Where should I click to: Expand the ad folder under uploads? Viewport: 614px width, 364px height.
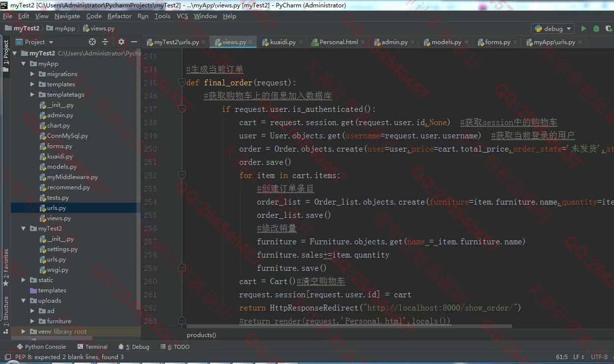click(32, 311)
